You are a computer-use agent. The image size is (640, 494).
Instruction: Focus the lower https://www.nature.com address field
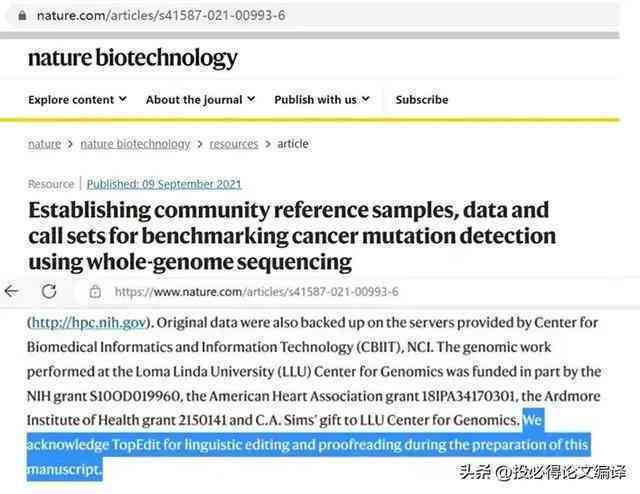(x=256, y=292)
